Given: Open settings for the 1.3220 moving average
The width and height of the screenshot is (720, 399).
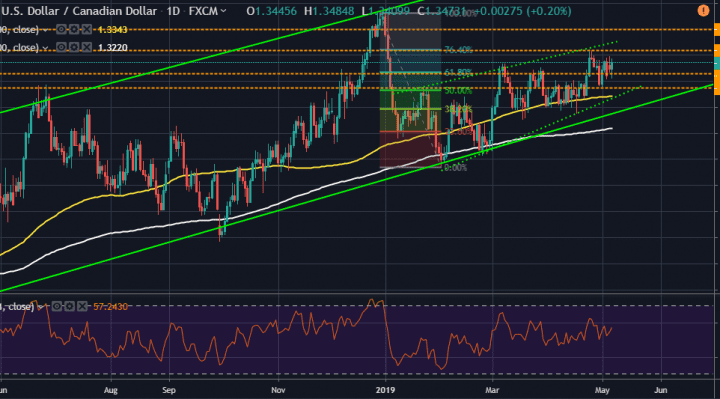Looking at the screenshot, I should (74, 47).
